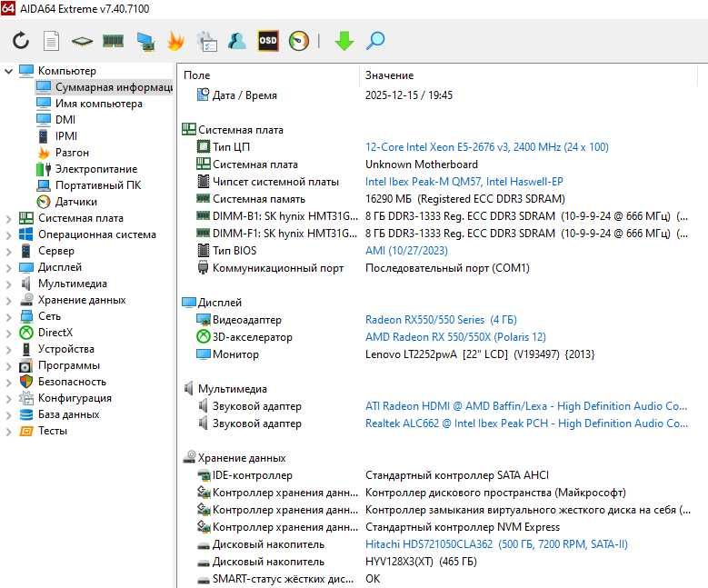708x588 pixels.
Task: Open the Hitachi HDS721050CLA362 disk link
Action: pyautogui.click(x=496, y=544)
